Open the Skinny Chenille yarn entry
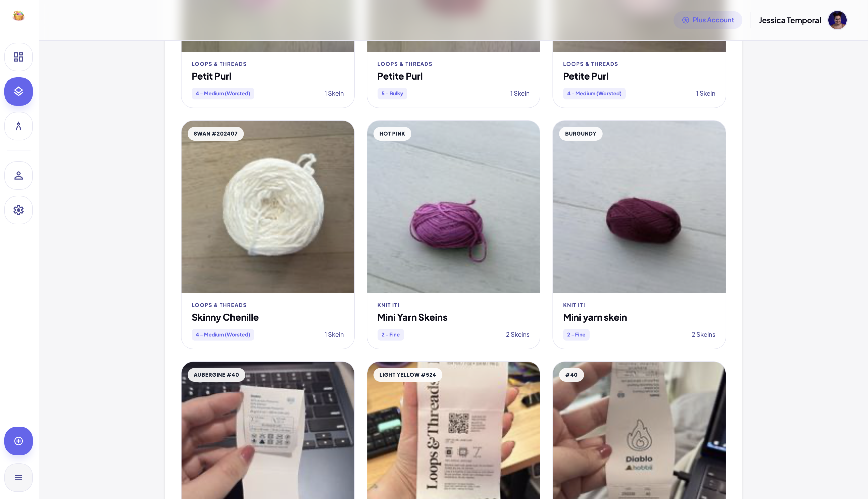The height and width of the screenshot is (499, 868). [225, 317]
